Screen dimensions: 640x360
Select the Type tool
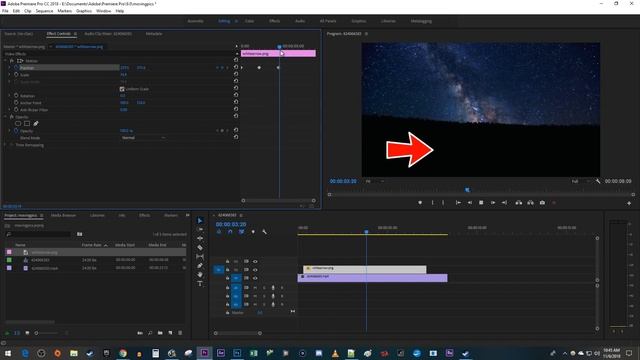[200, 284]
